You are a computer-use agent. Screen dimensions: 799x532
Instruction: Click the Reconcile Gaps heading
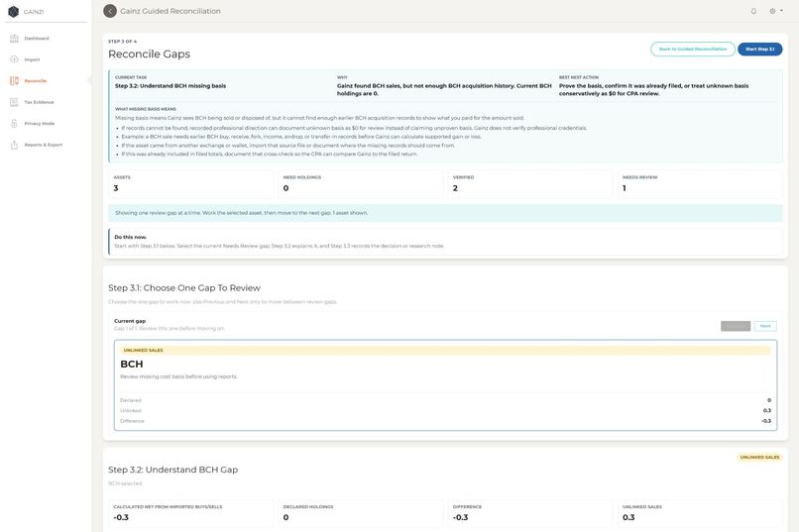pyautogui.click(x=149, y=53)
